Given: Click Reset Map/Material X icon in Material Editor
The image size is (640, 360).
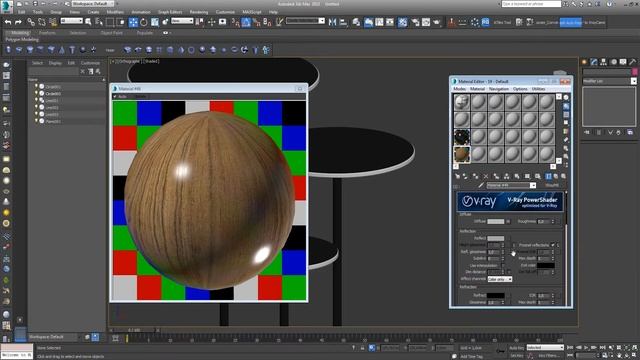Looking at the screenshot, I should pos(486,176).
